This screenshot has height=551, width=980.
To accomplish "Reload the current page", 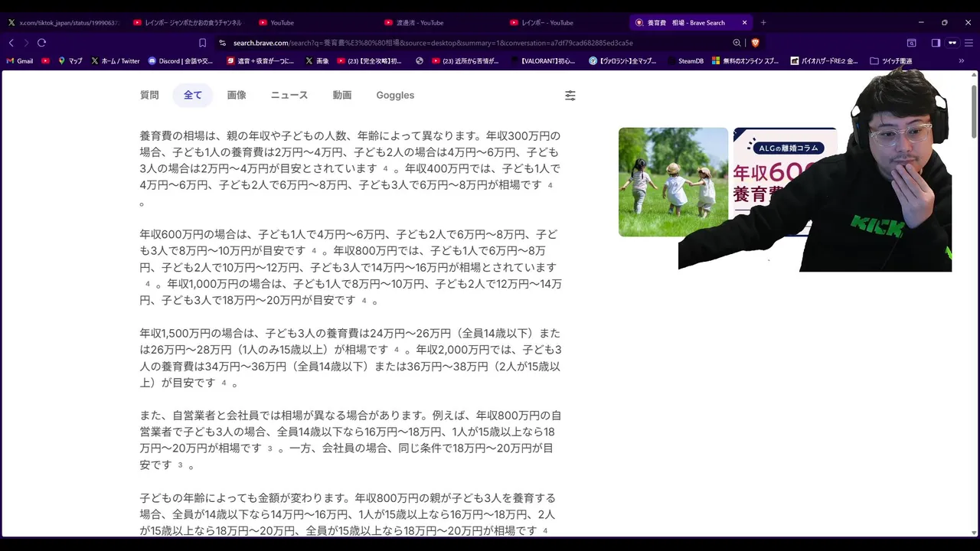I will click(41, 43).
